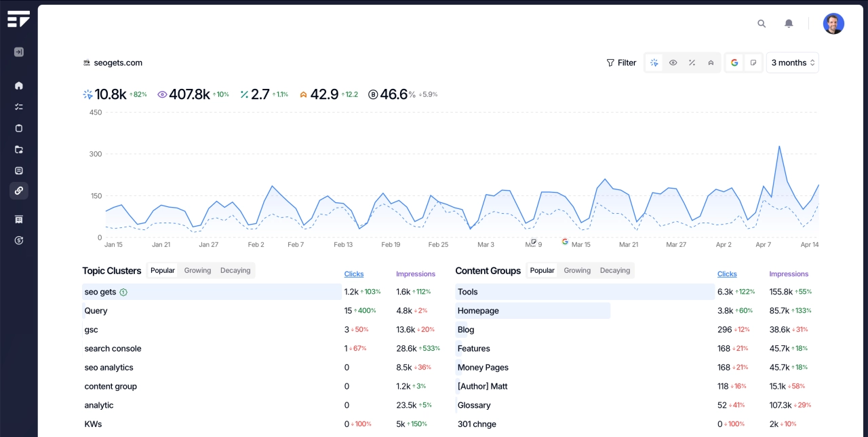Open the dollar billing icon in sidebar

[x=19, y=240]
